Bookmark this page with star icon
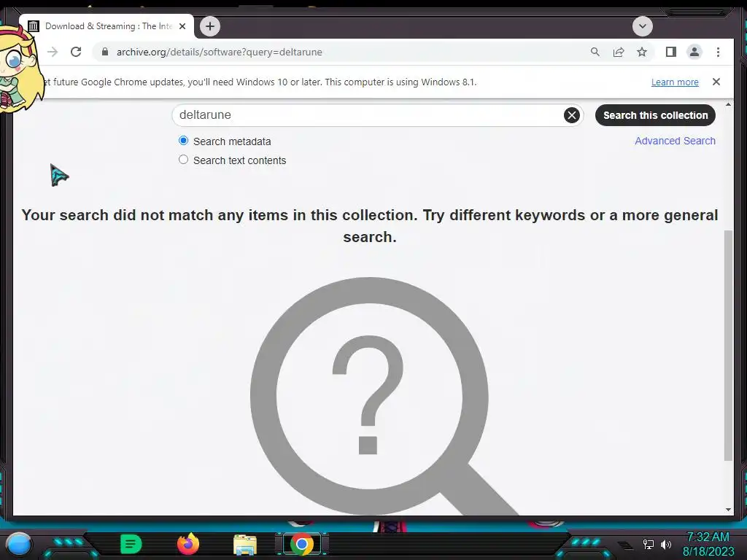The width and height of the screenshot is (747, 560). point(642,52)
